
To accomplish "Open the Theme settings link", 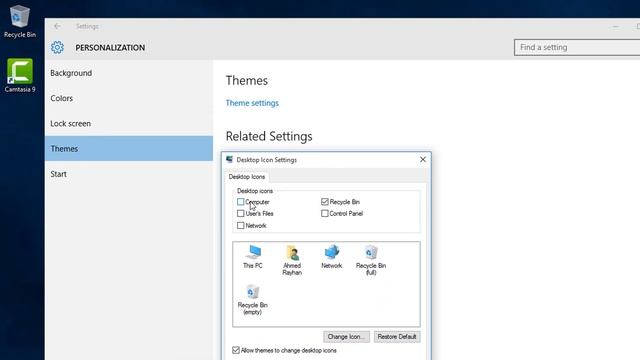I will pyautogui.click(x=252, y=103).
